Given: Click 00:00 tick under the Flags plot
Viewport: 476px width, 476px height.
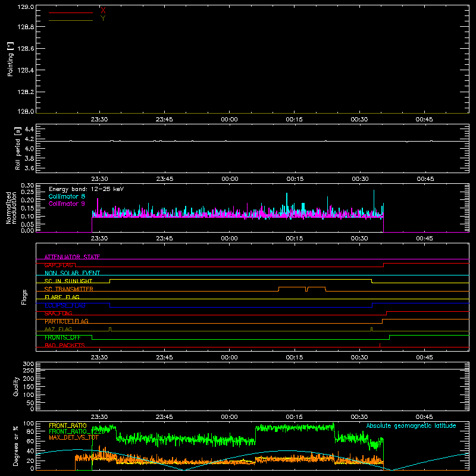Looking at the screenshot, I should point(229,358).
